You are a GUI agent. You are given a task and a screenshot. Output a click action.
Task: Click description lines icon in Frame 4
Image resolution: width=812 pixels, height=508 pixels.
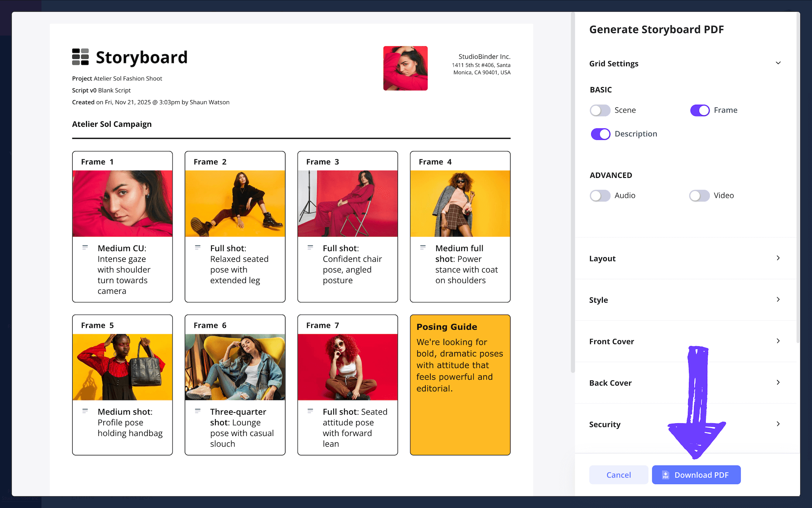[x=423, y=247]
